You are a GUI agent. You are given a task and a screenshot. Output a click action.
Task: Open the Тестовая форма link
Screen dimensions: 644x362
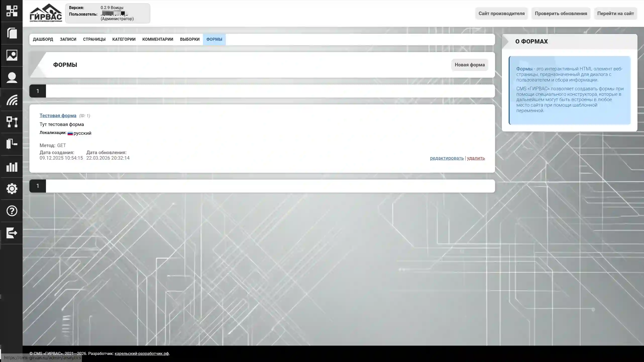click(x=58, y=116)
